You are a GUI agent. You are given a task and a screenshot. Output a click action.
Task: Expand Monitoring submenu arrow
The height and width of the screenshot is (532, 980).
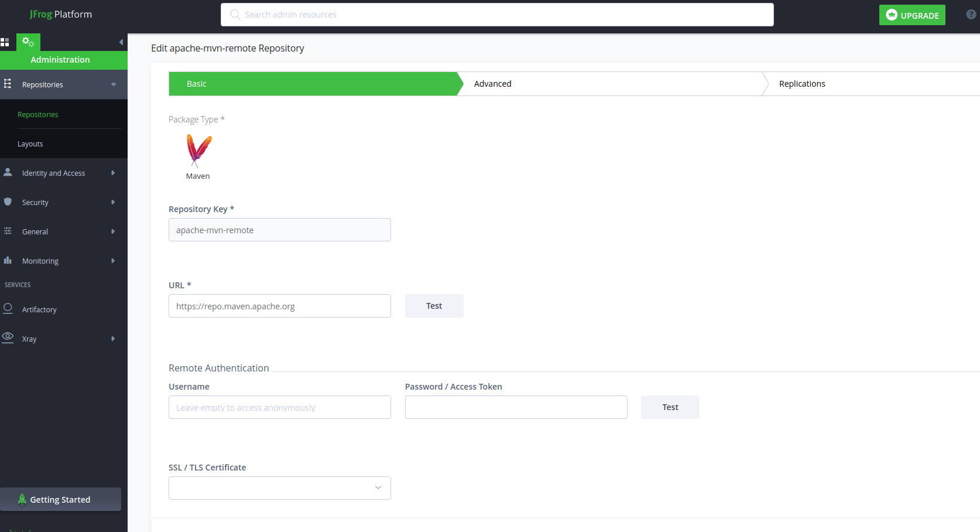click(x=113, y=261)
